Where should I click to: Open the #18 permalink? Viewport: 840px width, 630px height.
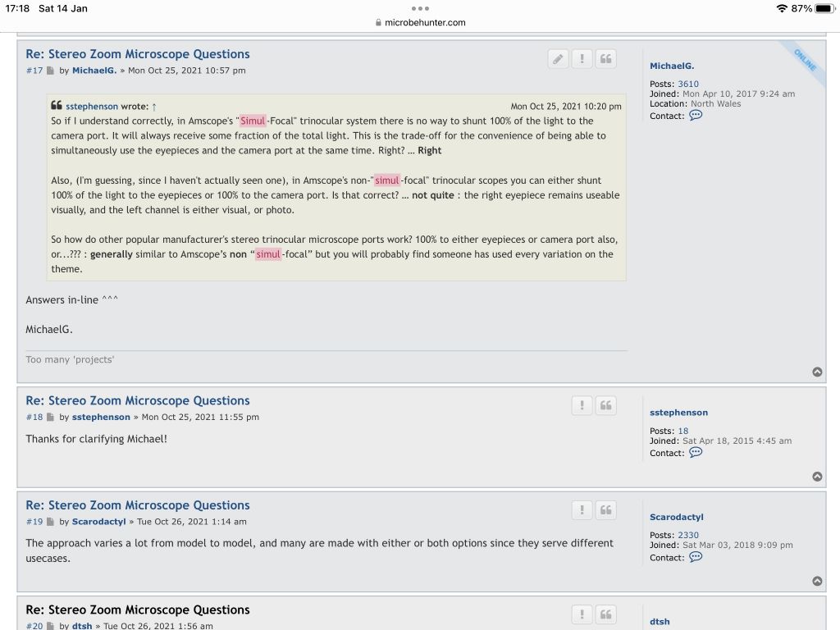(x=34, y=417)
